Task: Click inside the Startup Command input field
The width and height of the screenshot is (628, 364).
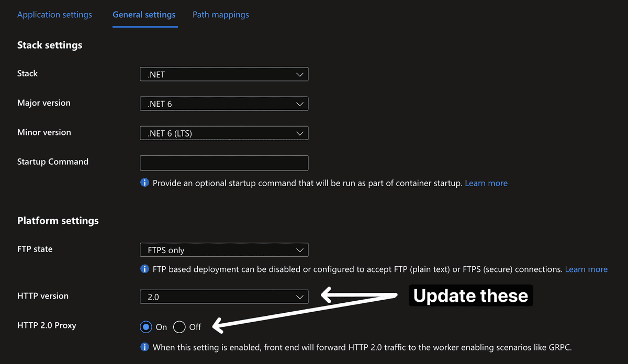Action: [224, 163]
